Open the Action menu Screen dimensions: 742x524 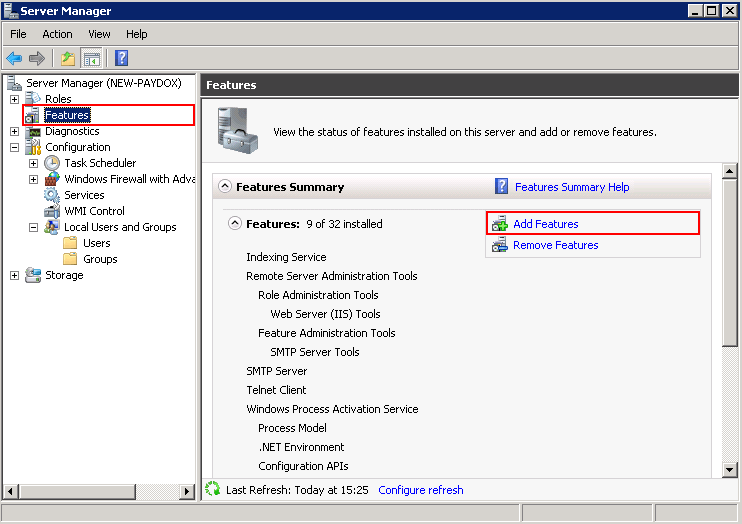(x=57, y=34)
